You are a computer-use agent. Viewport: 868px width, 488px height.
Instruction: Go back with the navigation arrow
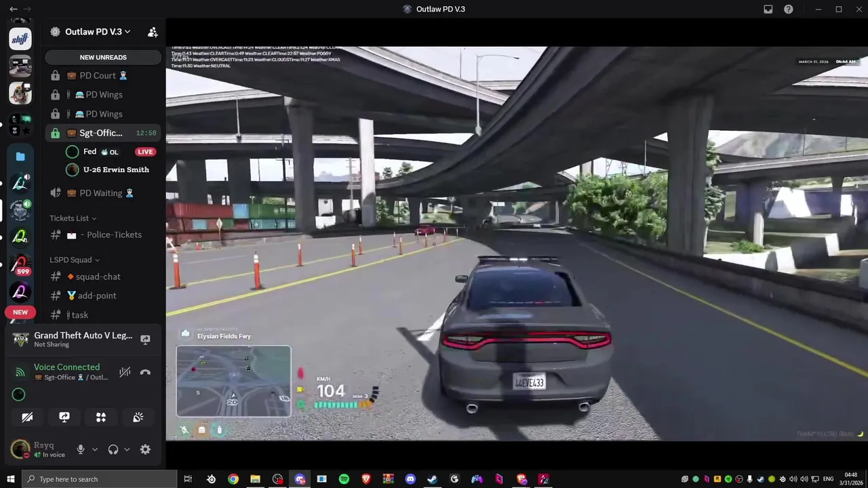tap(14, 9)
